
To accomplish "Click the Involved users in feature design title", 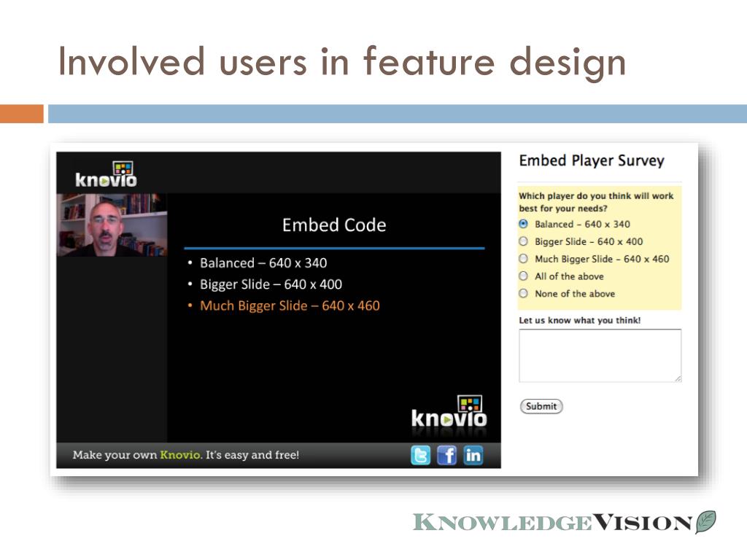I will (x=342, y=63).
